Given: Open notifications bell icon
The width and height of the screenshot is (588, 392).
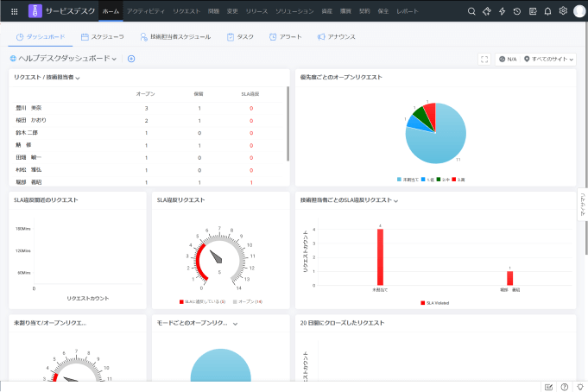Looking at the screenshot, I should coord(547,11).
